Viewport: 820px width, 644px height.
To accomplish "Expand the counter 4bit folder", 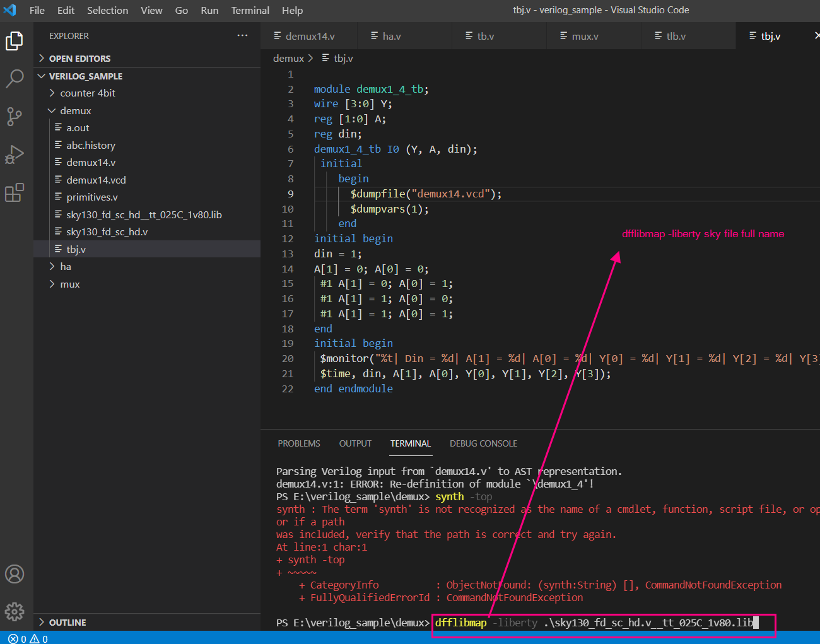I will [x=88, y=93].
